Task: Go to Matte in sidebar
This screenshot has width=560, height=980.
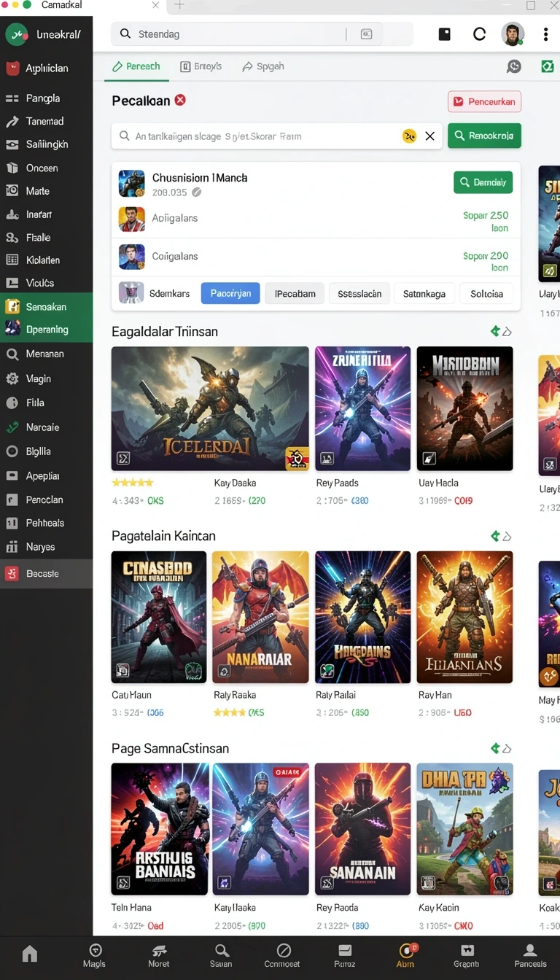Action: coord(46,191)
